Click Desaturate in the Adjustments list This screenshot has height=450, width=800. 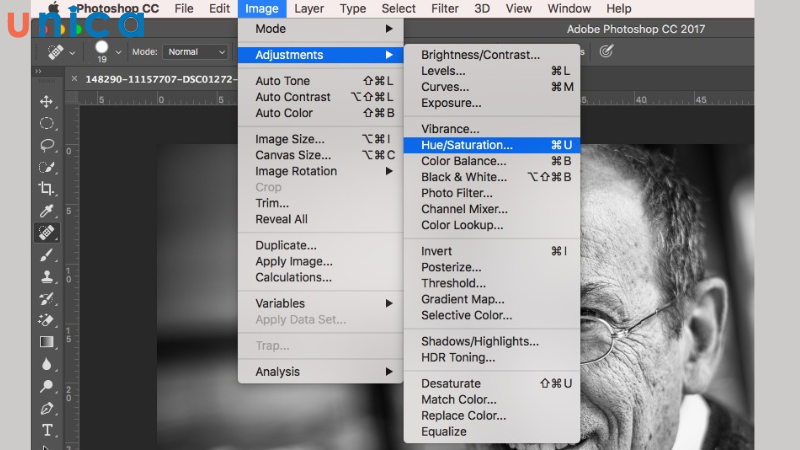pyautogui.click(x=451, y=383)
